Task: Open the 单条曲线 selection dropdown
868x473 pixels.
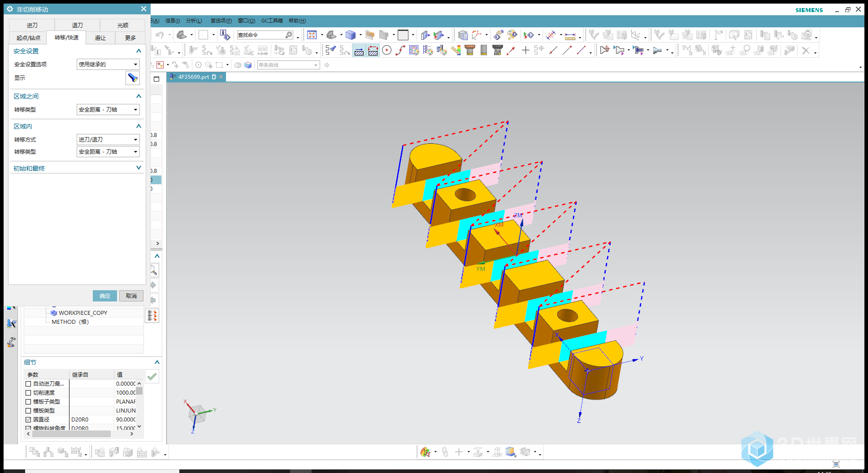Action: click(288, 65)
